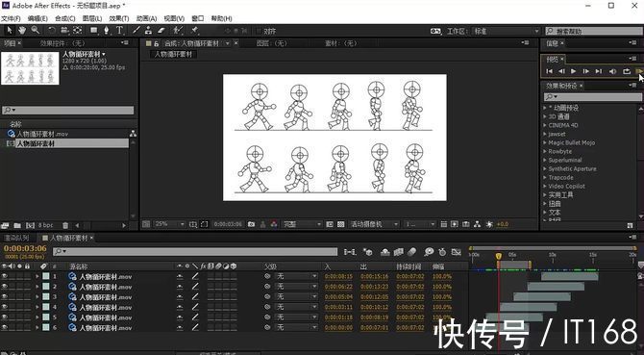Screen dimensions: 644x355
Task: Create a new composition from the Project panel
Action: pyautogui.click(x=30, y=225)
